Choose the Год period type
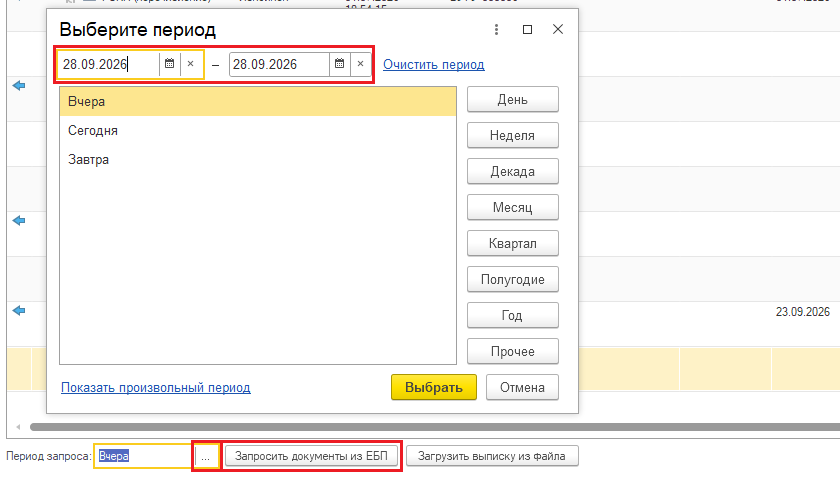 click(513, 315)
